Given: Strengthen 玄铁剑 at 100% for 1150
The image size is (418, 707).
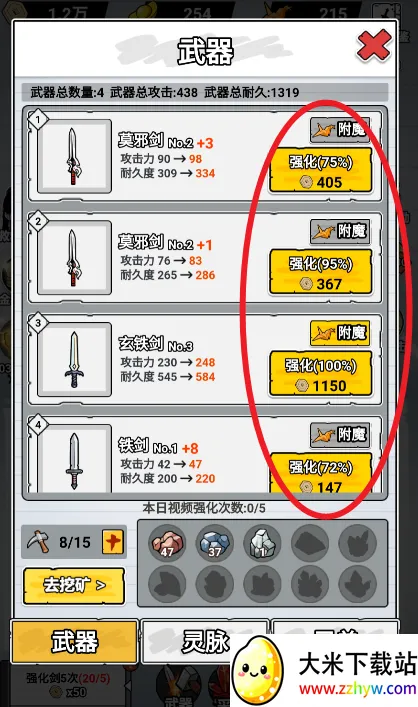Looking at the screenshot, I should tap(321, 374).
